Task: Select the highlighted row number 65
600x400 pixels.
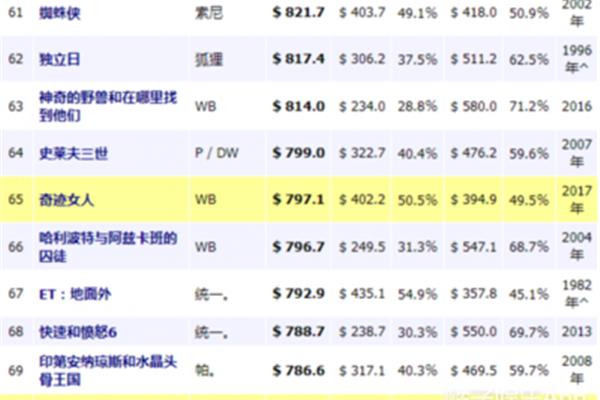Action: [16, 199]
